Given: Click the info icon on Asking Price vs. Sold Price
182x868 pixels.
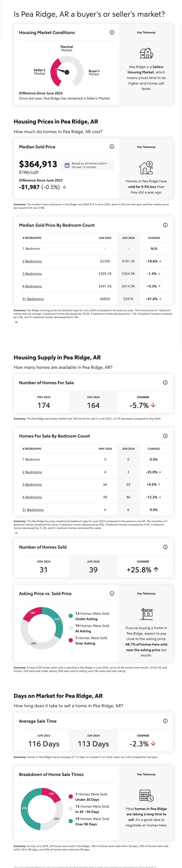Looking at the screenshot, I should [x=112, y=593].
